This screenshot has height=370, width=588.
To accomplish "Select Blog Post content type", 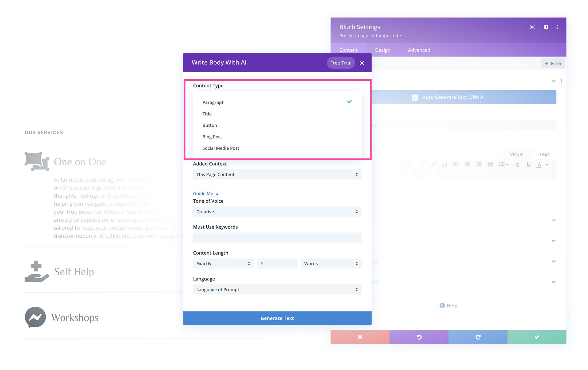I will [213, 136].
